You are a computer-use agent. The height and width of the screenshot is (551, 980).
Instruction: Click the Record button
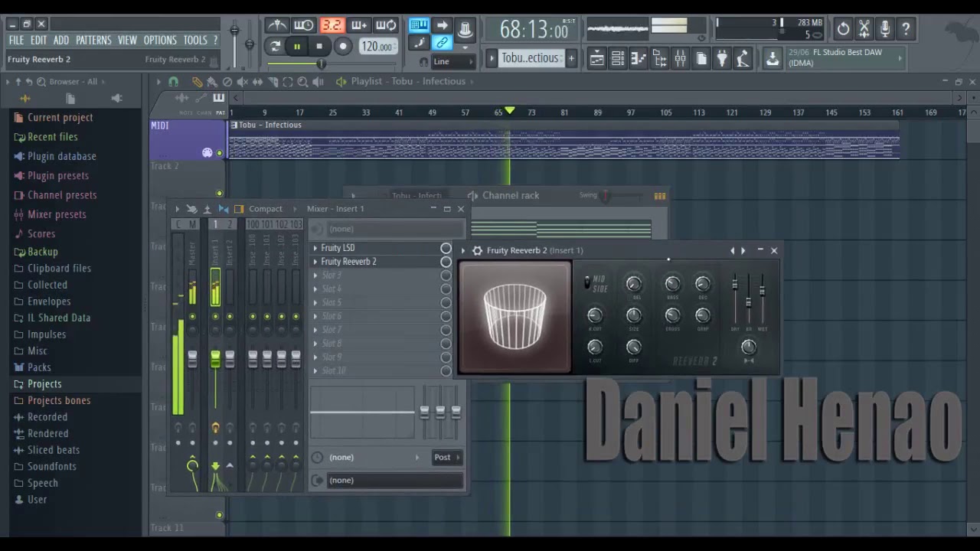click(x=343, y=46)
